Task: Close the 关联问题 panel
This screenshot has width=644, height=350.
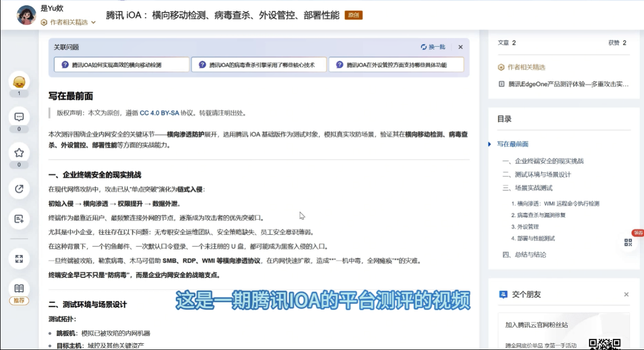Action: coord(461,47)
